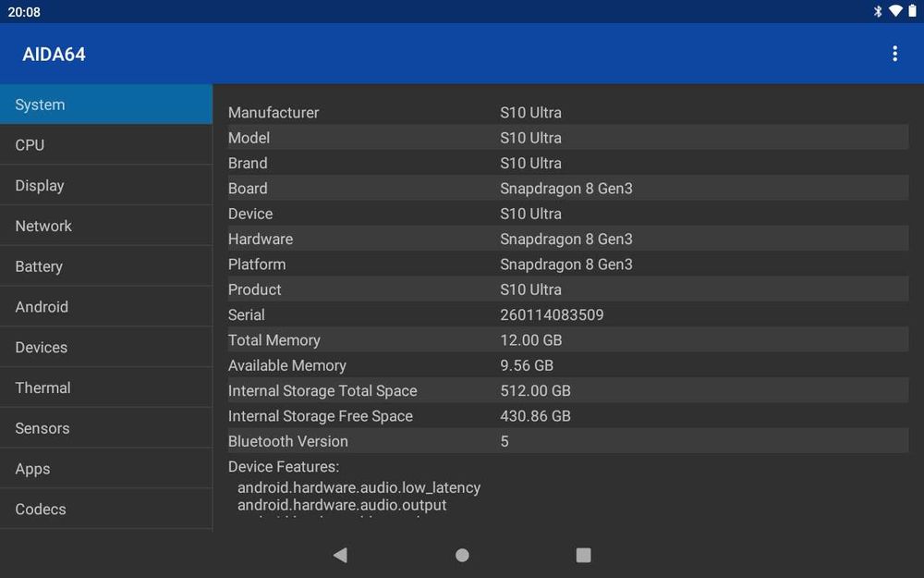Open the CPU section
924x578 pixels.
[106, 144]
